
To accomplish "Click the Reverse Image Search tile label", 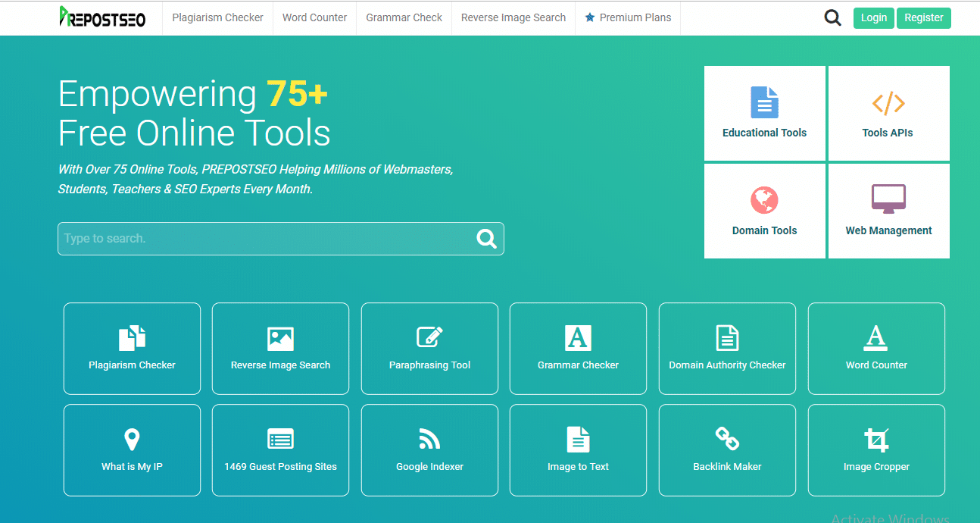I will coord(280,365).
